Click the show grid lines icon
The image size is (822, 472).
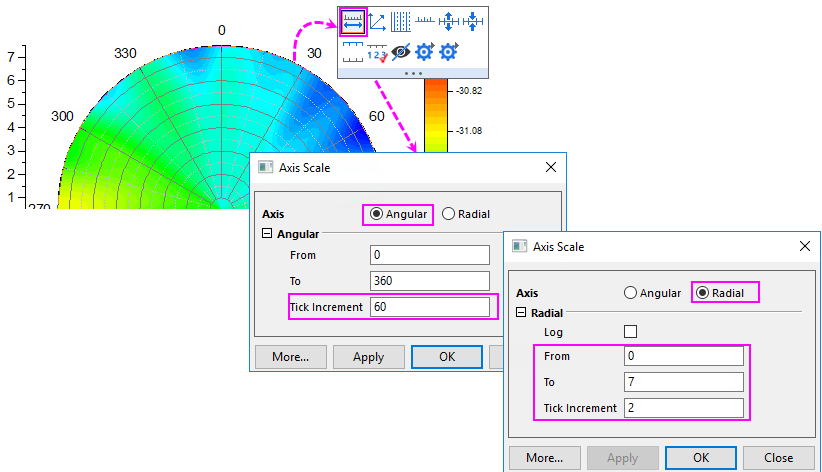400,21
